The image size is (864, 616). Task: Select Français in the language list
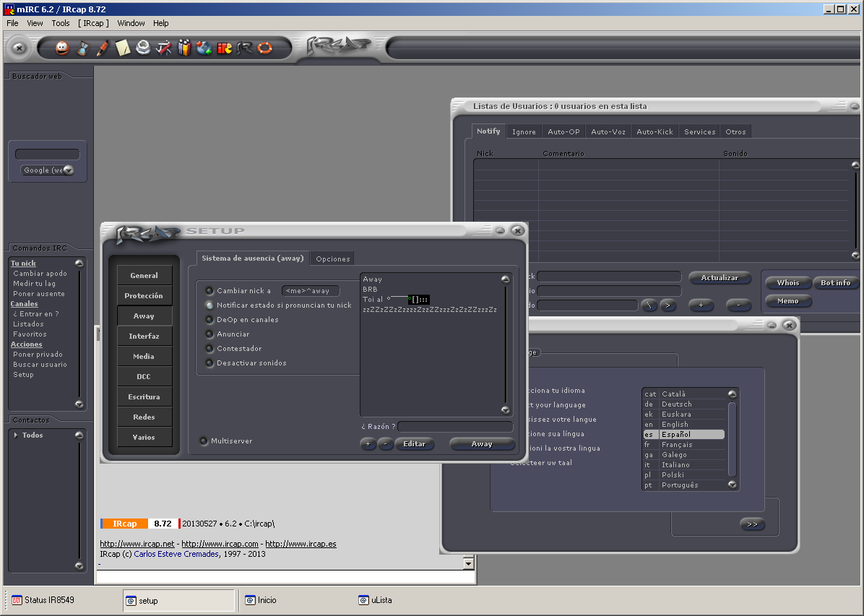coord(684,445)
